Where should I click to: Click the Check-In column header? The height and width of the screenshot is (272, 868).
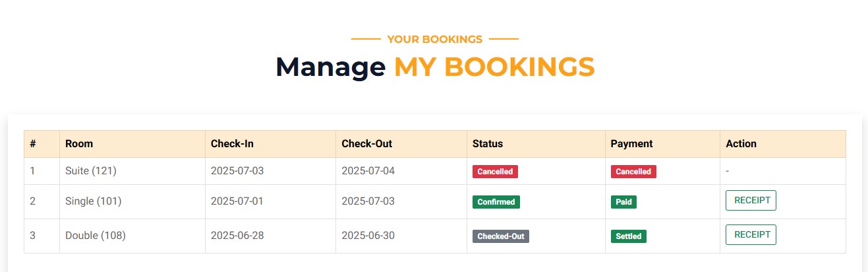[232, 144]
